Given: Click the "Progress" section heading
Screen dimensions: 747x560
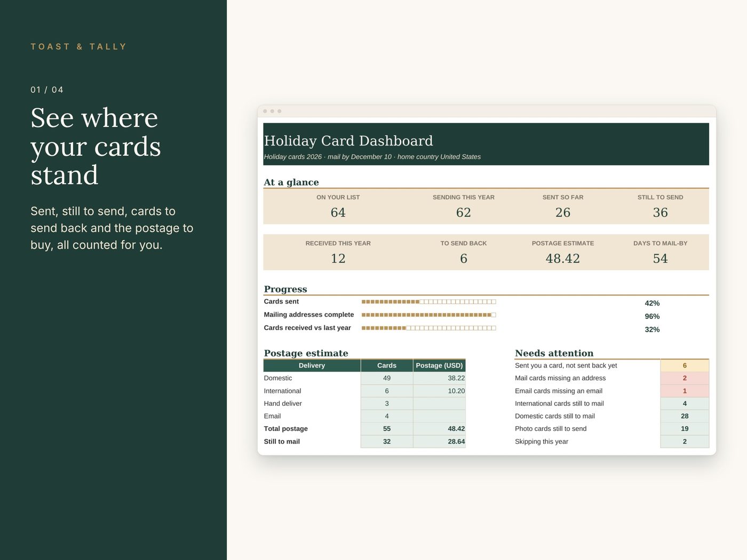Looking at the screenshot, I should 285,289.
